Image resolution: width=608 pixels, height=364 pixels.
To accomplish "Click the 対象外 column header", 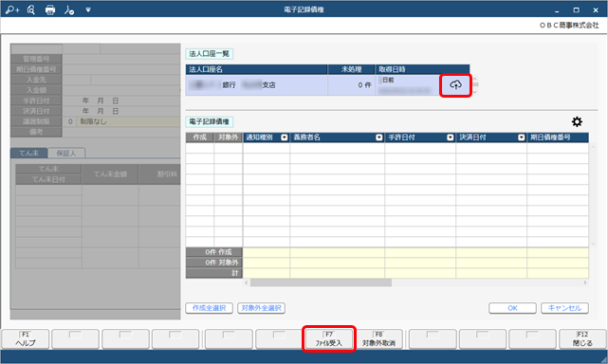I will pyautogui.click(x=228, y=137).
